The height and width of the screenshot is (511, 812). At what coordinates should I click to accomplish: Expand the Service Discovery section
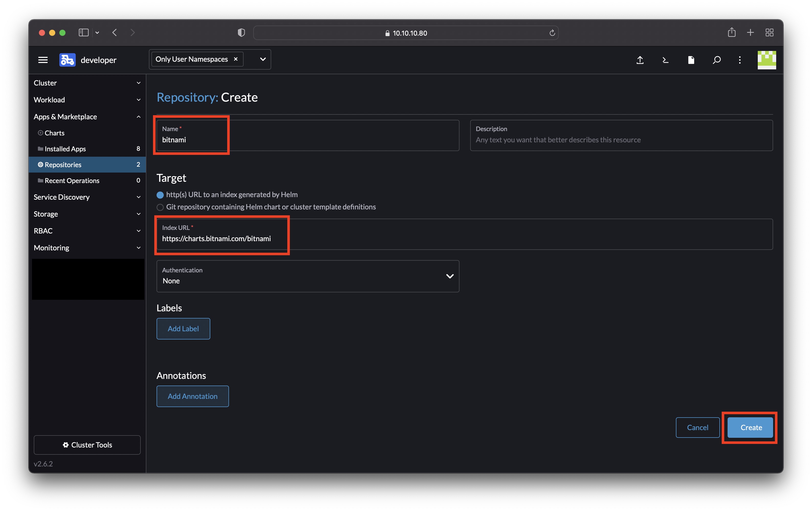87,197
